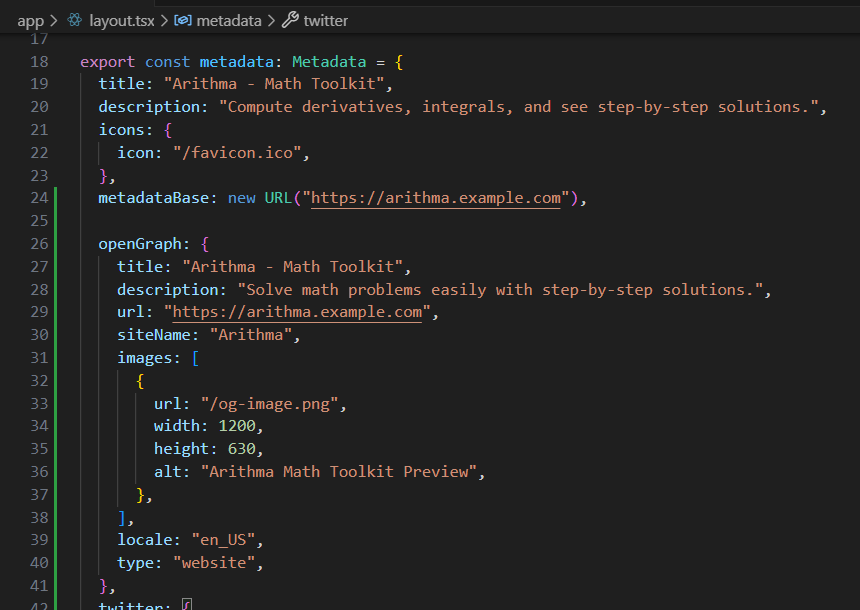Click the 'siteName' property key
Screen dimensions: 860x610
click(154, 335)
